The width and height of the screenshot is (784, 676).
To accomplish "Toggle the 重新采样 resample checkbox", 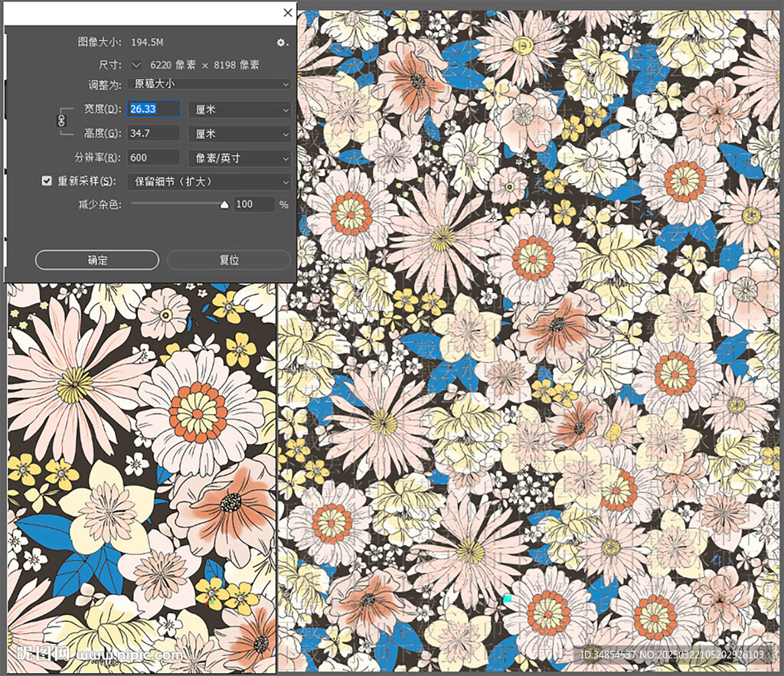I will pyautogui.click(x=47, y=181).
